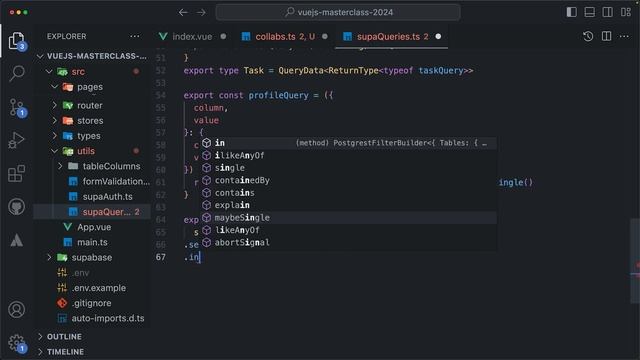This screenshot has width=640, height=360.
Task: Choose the abortSignal suggestion
Action: (349, 242)
